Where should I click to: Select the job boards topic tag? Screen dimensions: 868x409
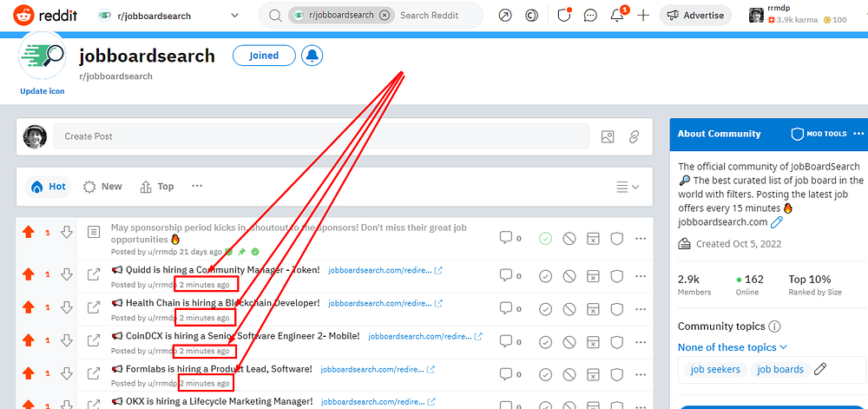tap(780, 369)
